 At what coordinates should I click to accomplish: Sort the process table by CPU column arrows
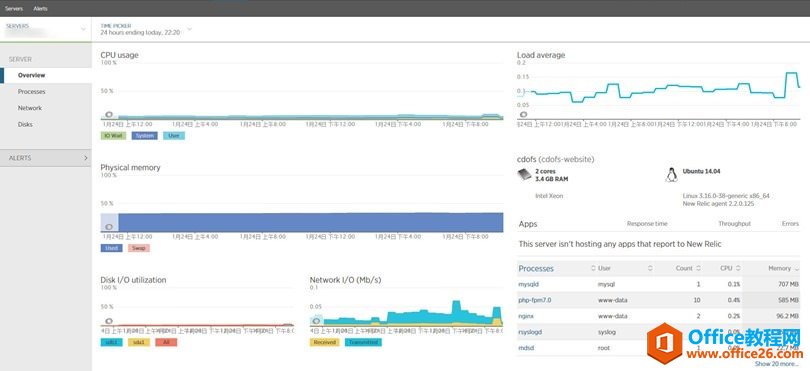click(x=738, y=268)
